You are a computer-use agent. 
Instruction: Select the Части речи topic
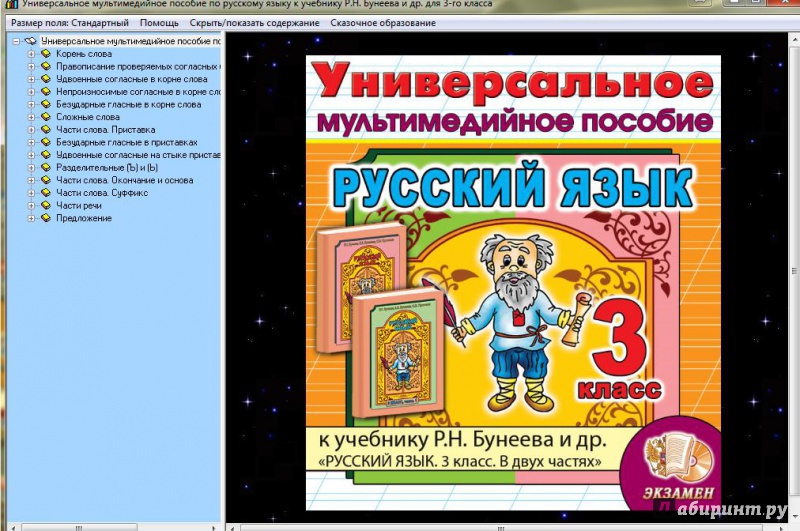point(79,206)
